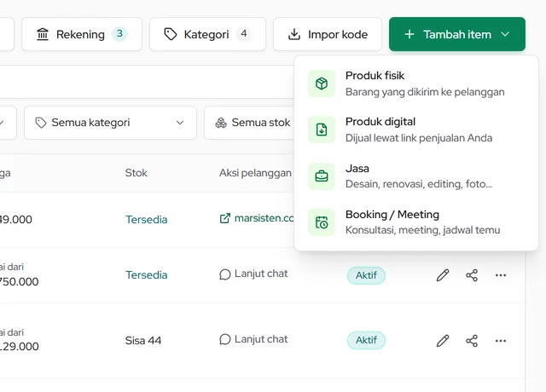
Task: Click the chevron in Semua kategori filter
Action: click(180, 123)
